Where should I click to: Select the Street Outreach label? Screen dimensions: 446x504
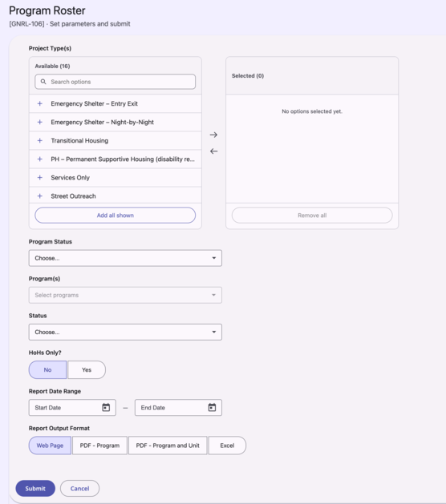73,196
